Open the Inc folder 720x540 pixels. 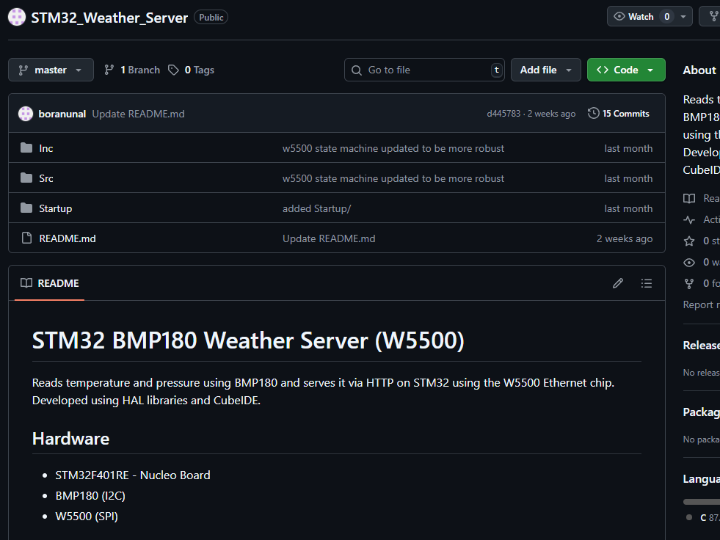[46, 148]
